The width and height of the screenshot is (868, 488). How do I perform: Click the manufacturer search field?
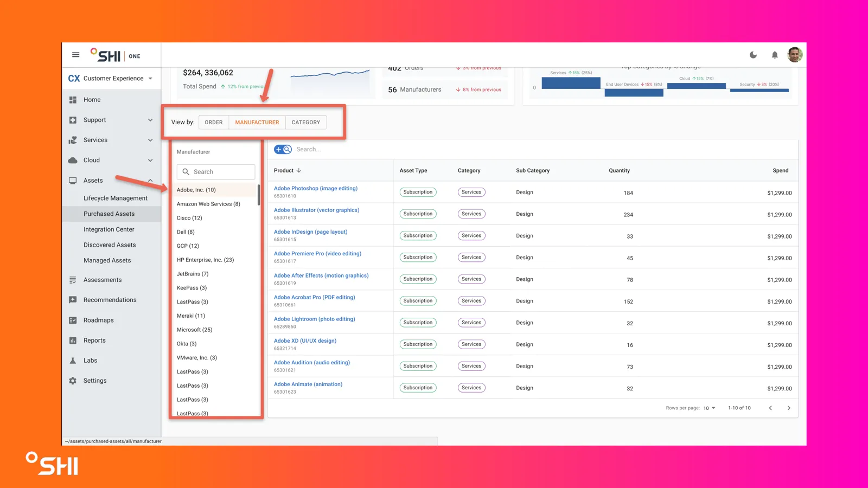coord(216,172)
